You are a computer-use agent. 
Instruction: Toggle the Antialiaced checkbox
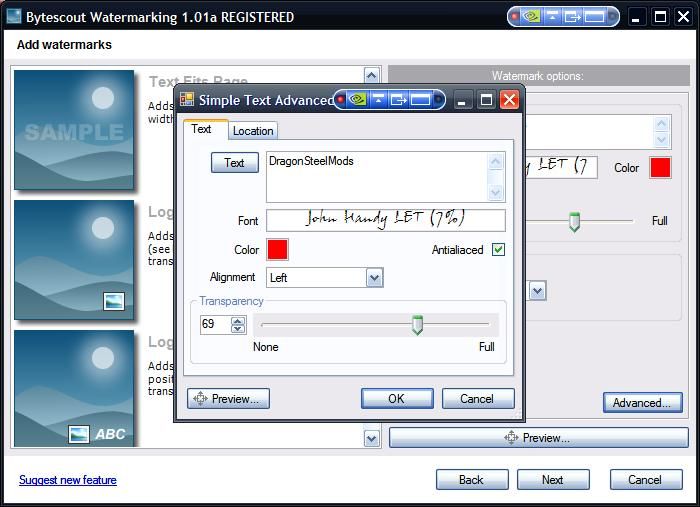pos(498,250)
